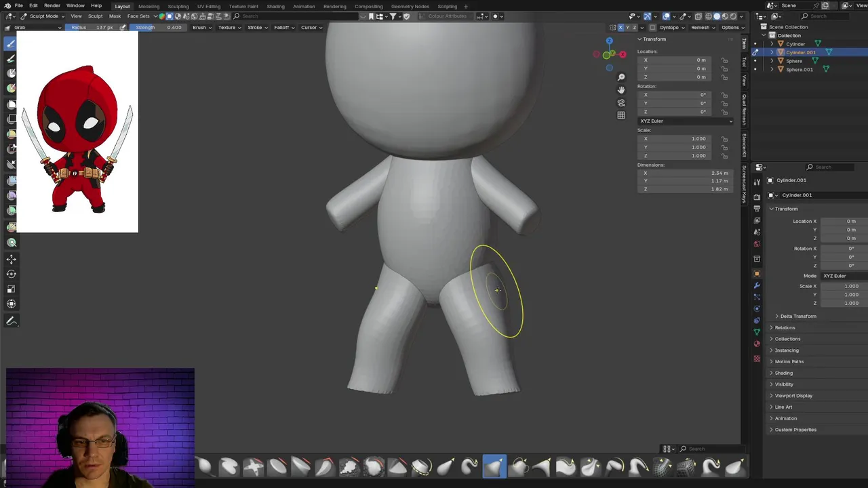Open the Stroke dropdown
Screen dimensions: 868x488
(257, 27)
